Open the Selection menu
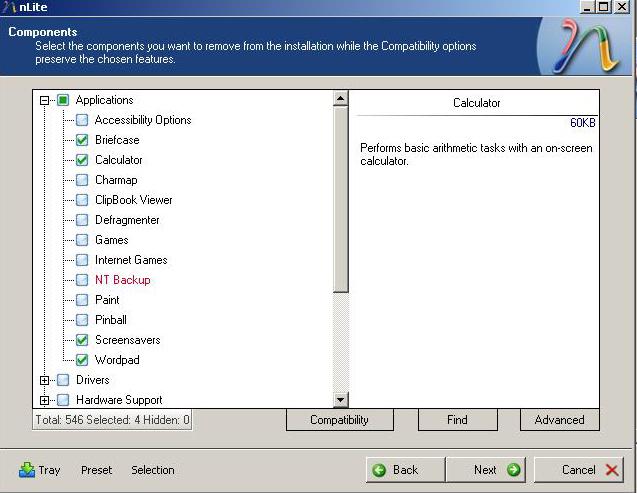 [x=153, y=470]
